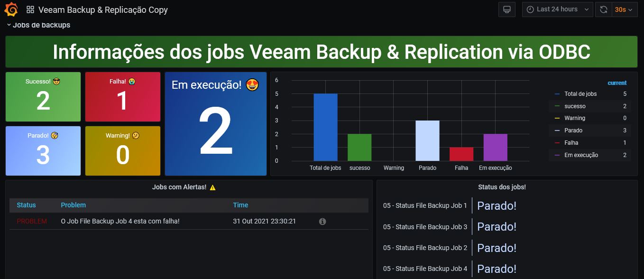Click the PROBLEM status in alert row
The height and width of the screenshot is (279, 644).
pos(32,222)
